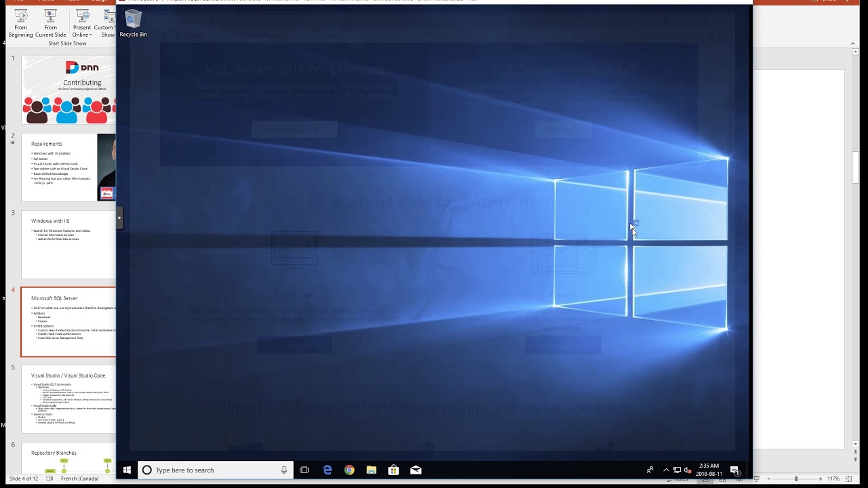
Task: Open Microsoft Store from the taskbar
Action: (393, 470)
